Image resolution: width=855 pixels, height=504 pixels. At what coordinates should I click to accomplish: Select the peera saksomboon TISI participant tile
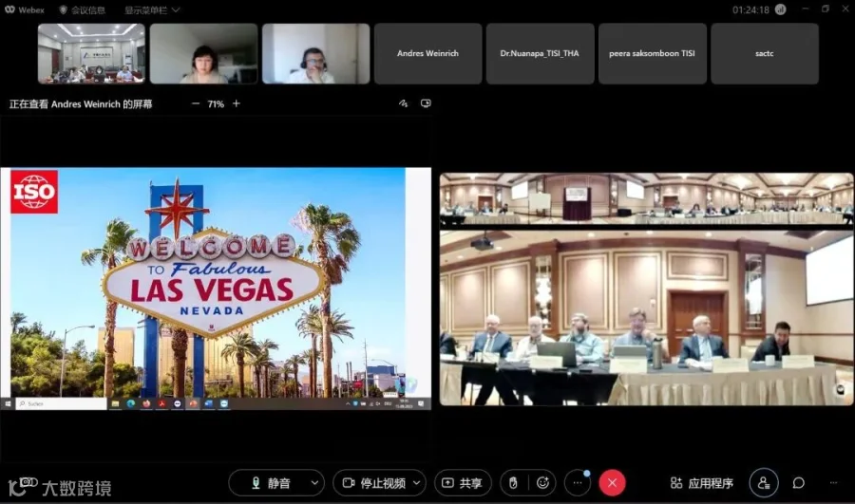653,53
